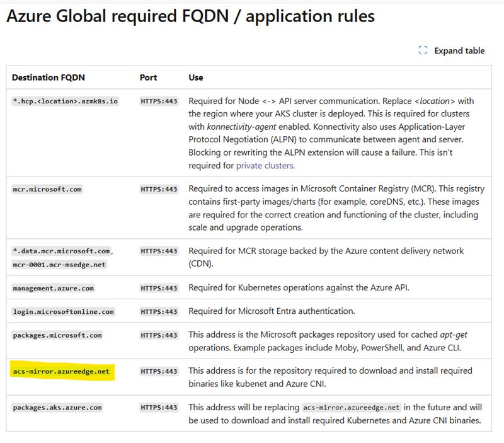Viewport: 504px width, 443px height.
Task: Select the highlighted acs-mirror.azureedge.net FQDN cell
Action: coord(61,371)
